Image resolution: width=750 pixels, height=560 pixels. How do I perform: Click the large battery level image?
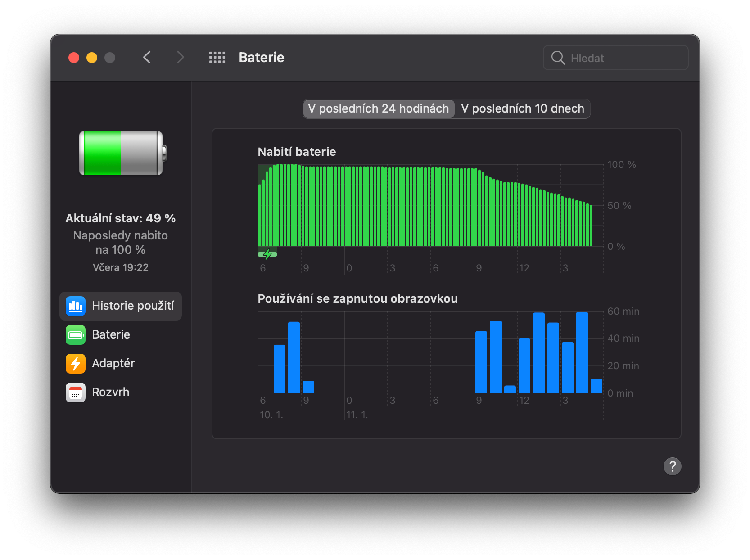pyautogui.click(x=122, y=153)
